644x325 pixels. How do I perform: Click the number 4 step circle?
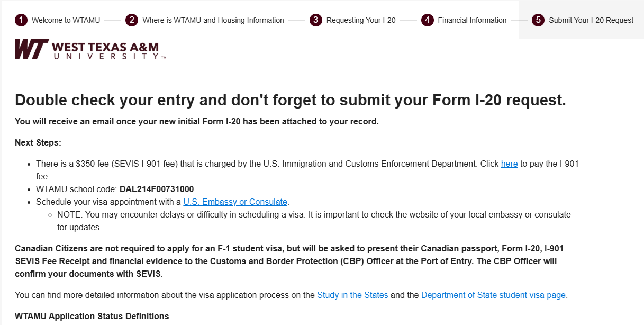(428, 20)
